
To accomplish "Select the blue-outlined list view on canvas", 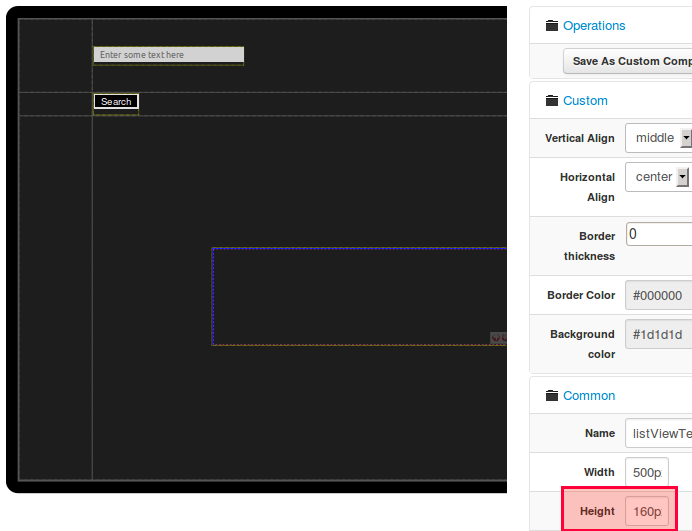I will click(x=358, y=296).
